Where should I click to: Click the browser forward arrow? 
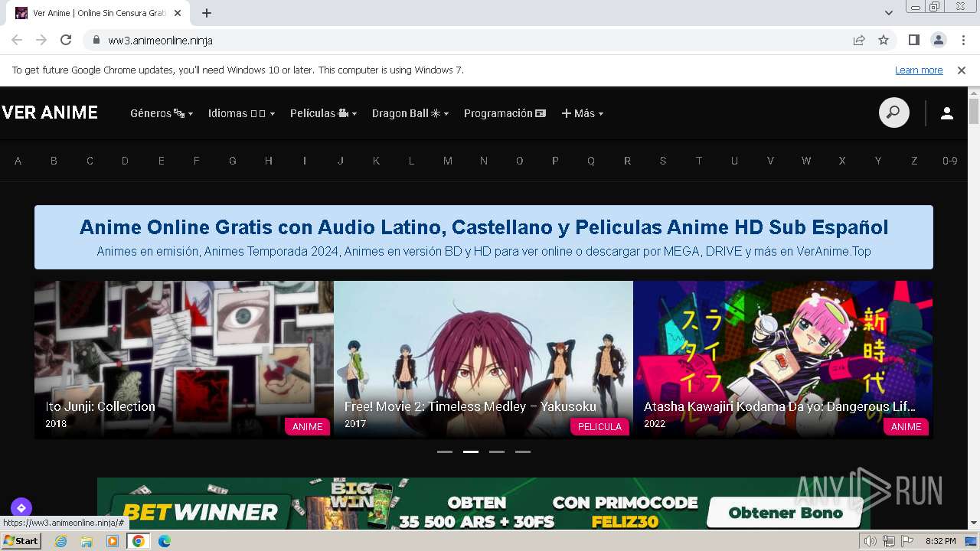click(41, 40)
